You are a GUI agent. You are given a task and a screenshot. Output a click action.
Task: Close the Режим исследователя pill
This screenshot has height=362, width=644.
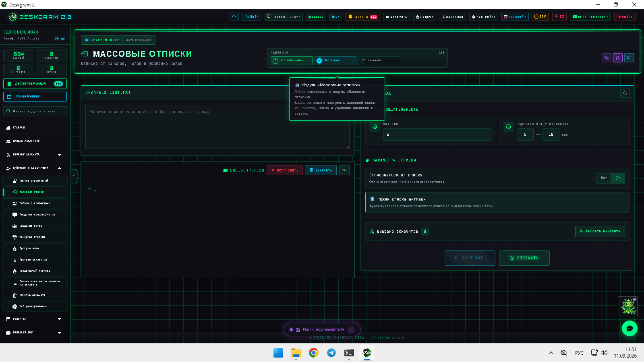point(351,329)
